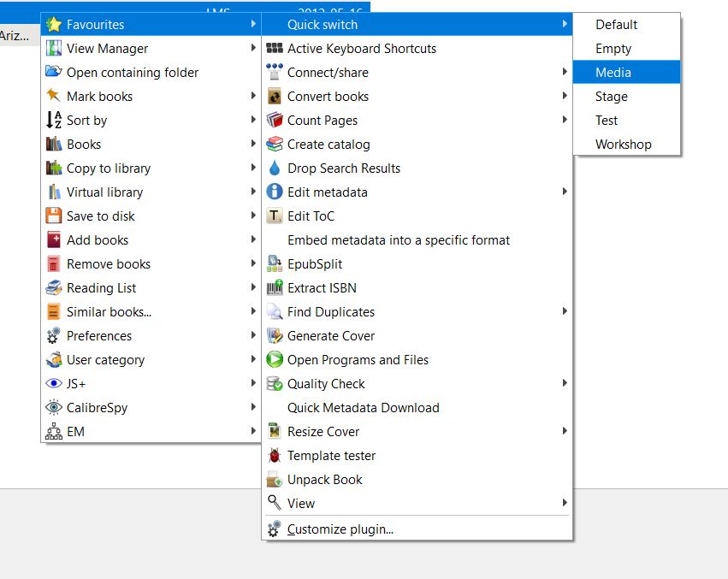Screen dimensions: 728x579
Task: Open Active Keyboard Shortcuts entry
Action: pyautogui.click(x=361, y=49)
